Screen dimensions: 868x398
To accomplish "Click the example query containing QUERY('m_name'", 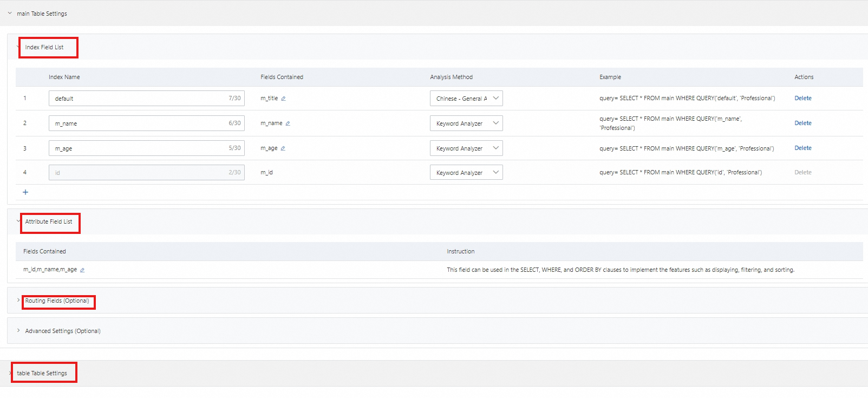I will [671, 123].
